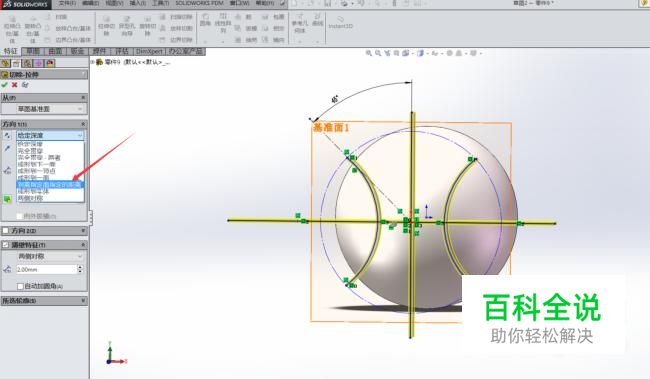The width and height of the screenshot is (650, 379).
Task: Collapse the Direction 1 (方向1) section
Action: pos(83,124)
